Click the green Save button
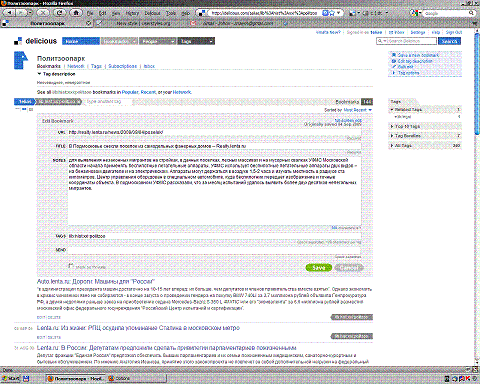Screen dimensions: 480x390 [x=319, y=268]
